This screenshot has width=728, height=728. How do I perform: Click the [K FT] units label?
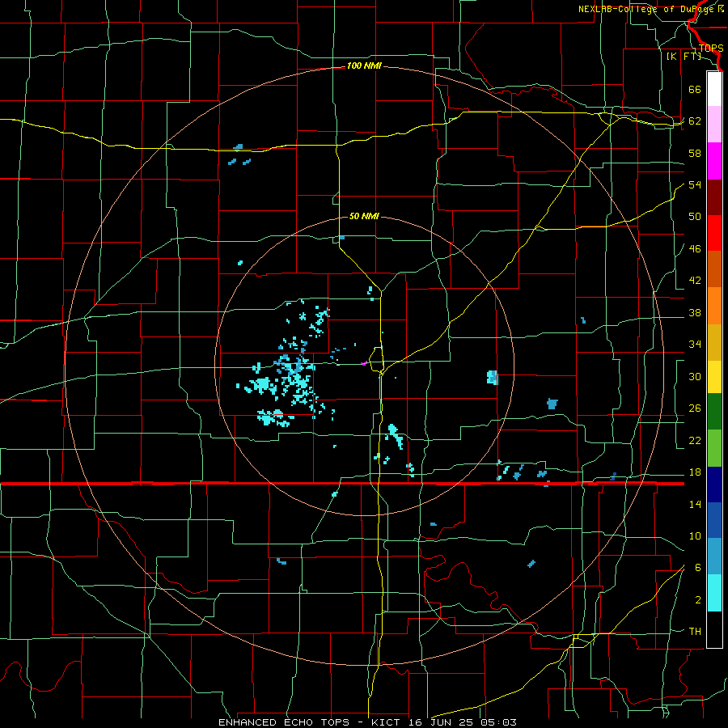tap(684, 57)
